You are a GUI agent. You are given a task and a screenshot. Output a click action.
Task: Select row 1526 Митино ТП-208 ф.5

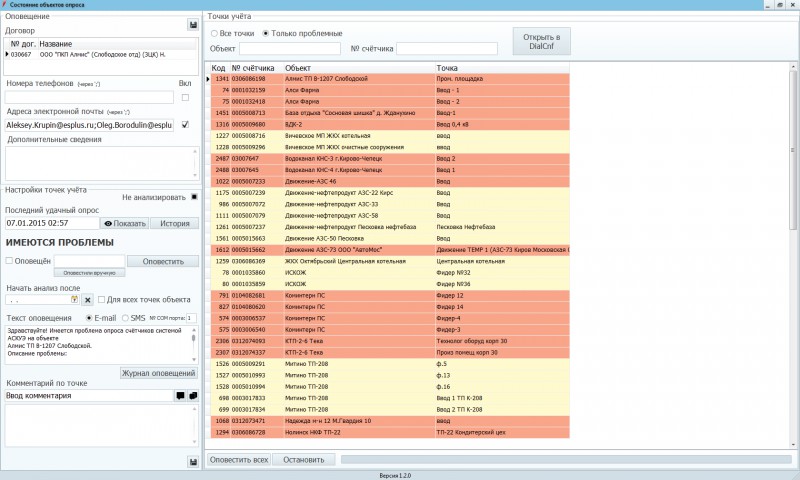tap(390, 364)
